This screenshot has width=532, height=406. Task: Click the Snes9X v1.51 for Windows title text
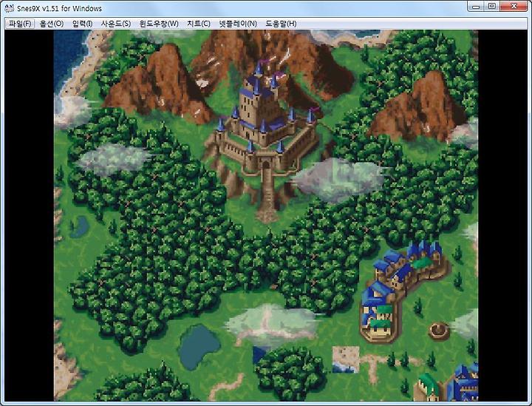(x=59, y=8)
